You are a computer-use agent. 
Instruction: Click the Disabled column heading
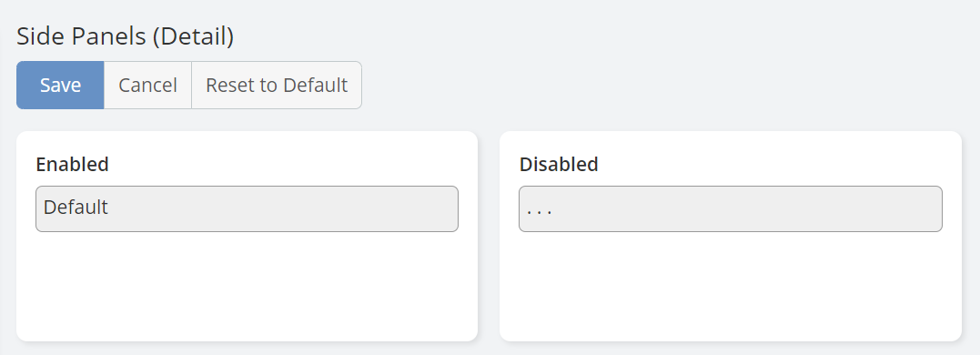559,165
